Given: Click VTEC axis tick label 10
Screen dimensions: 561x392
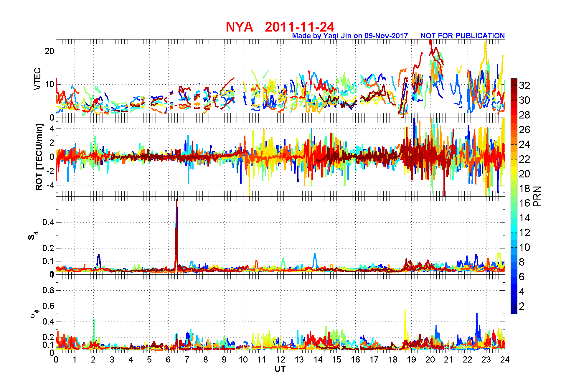Looking at the screenshot, I should (49, 84).
